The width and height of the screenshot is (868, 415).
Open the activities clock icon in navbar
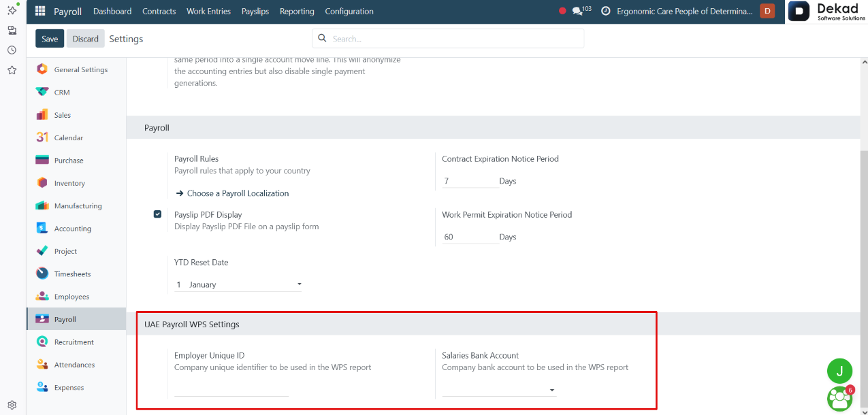605,12
